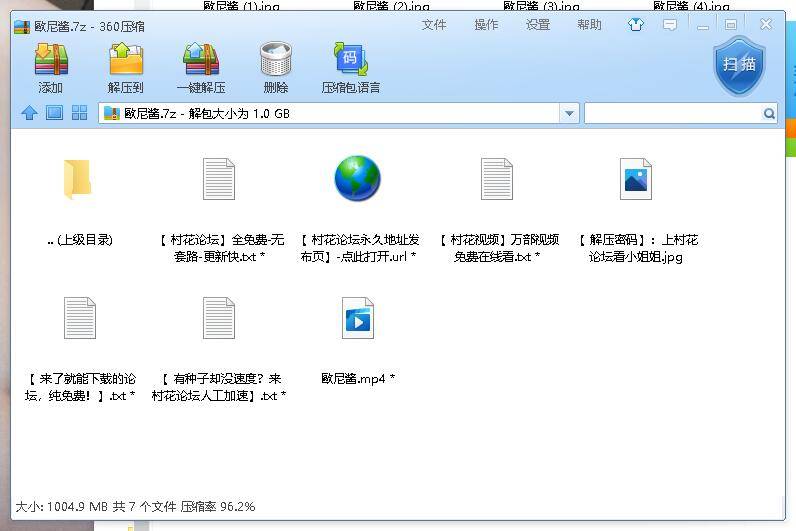Screen dimensions: 796x531
Task: Click the 删除 (Delete) trash icon
Action: 275,68
